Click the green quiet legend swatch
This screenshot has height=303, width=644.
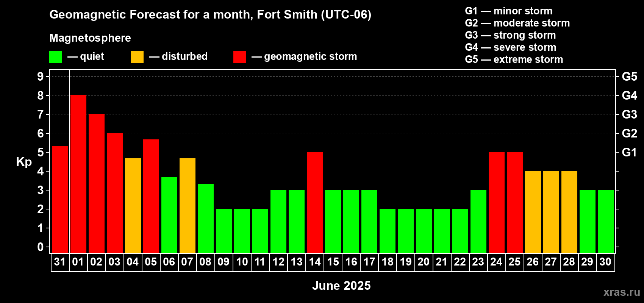click(56, 57)
